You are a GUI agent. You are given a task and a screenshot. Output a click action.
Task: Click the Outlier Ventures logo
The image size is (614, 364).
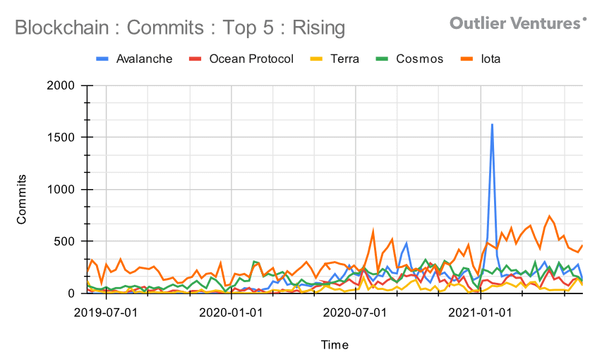(518, 23)
